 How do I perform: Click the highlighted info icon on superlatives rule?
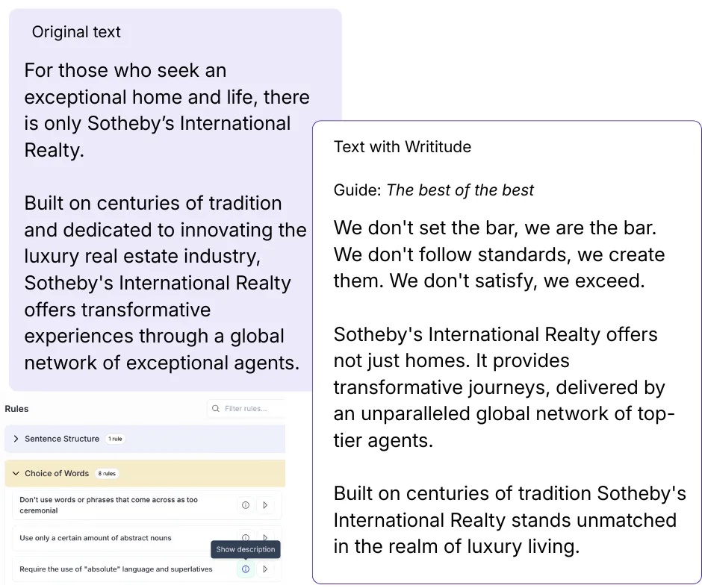tap(245, 569)
